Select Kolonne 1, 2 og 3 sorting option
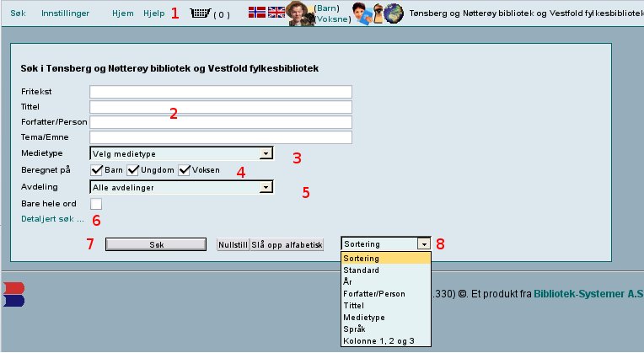644x353 pixels. point(386,341)
